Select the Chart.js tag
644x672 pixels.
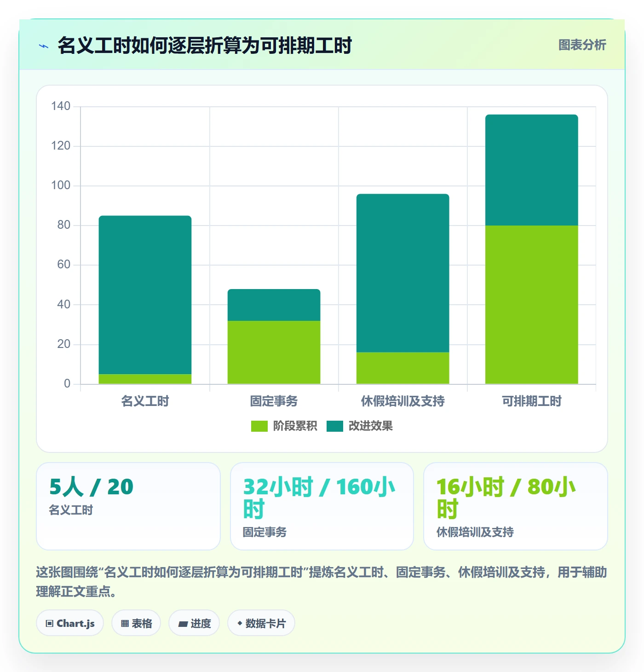(70, 623)
